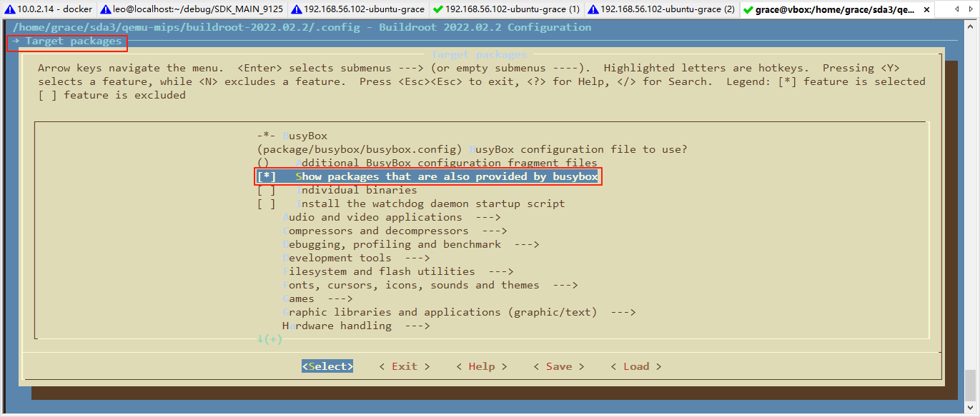This screenshot has width=980, height=417.
Task: Click the Exit button
Action: [405, 366]
